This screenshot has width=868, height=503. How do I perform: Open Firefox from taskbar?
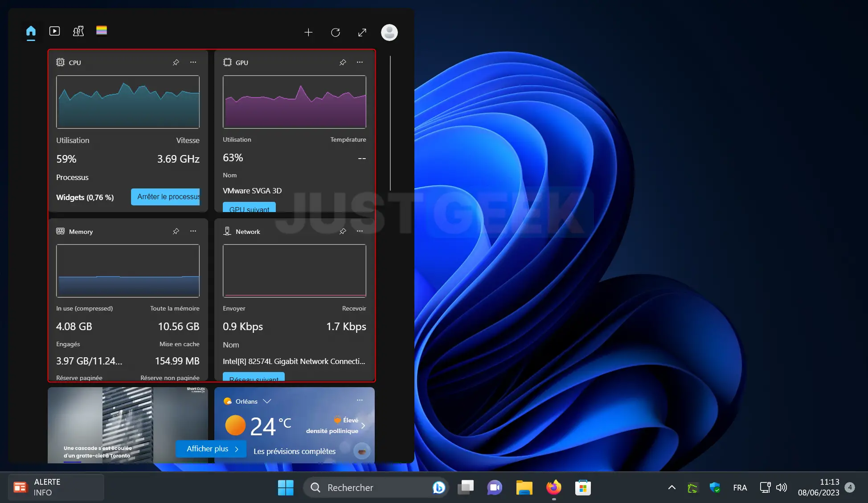[554, 487]
